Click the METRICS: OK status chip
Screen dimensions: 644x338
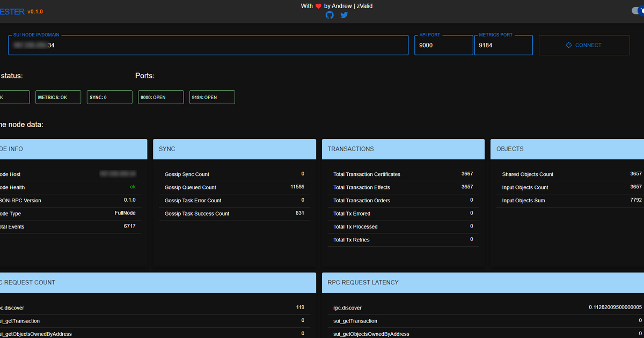point(58,97)
